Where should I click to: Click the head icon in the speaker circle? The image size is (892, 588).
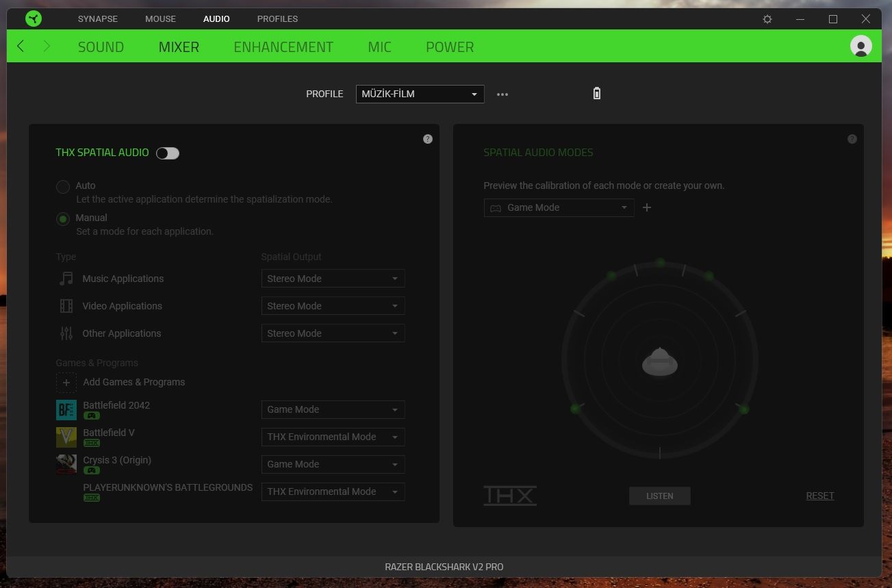[660, 362]
